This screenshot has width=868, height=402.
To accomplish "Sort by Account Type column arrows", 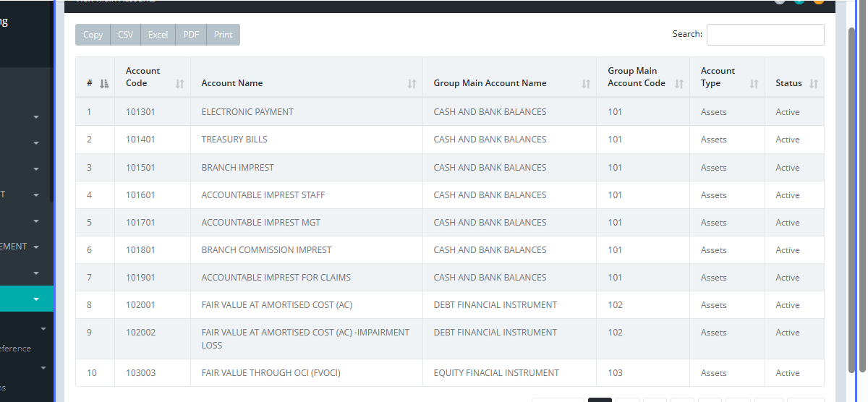I will pyautogui.click(x=754, y=84).
